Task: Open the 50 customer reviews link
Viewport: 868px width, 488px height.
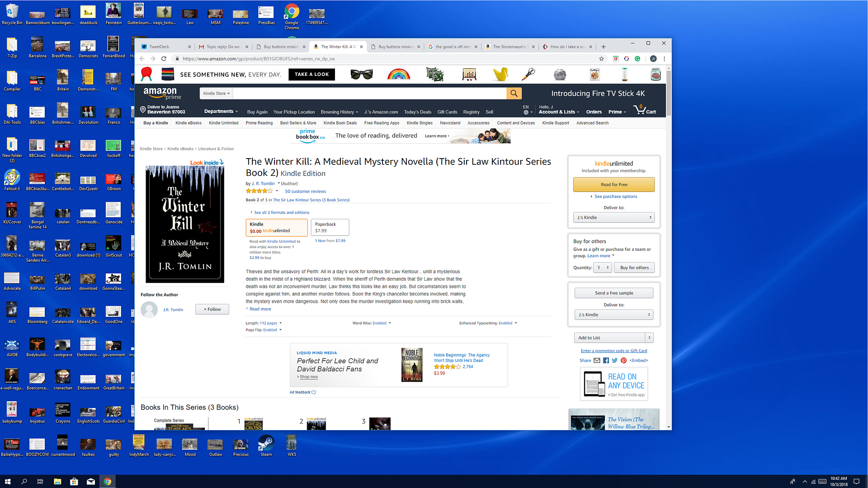Action: 305,192
